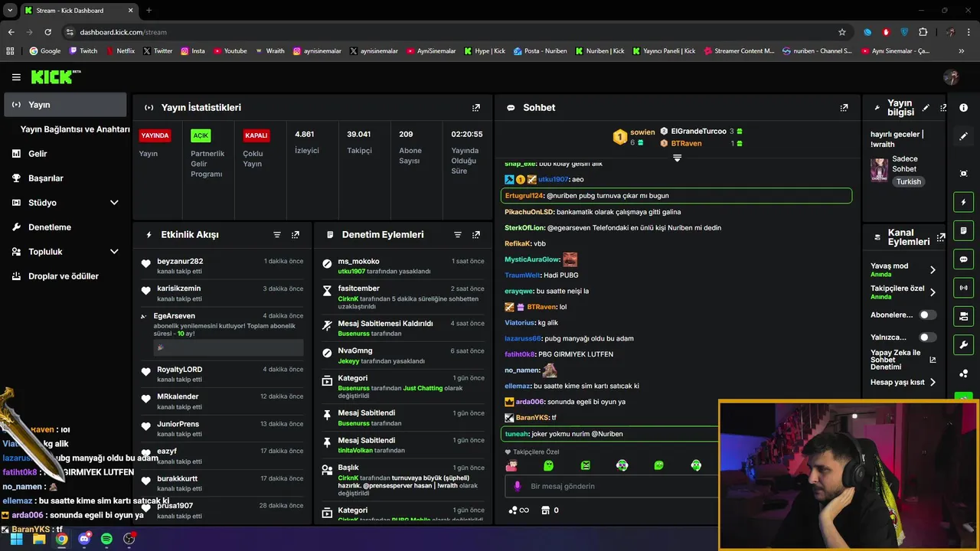Pop out the Yayın İstatistikleri panel

pos(476,108)
